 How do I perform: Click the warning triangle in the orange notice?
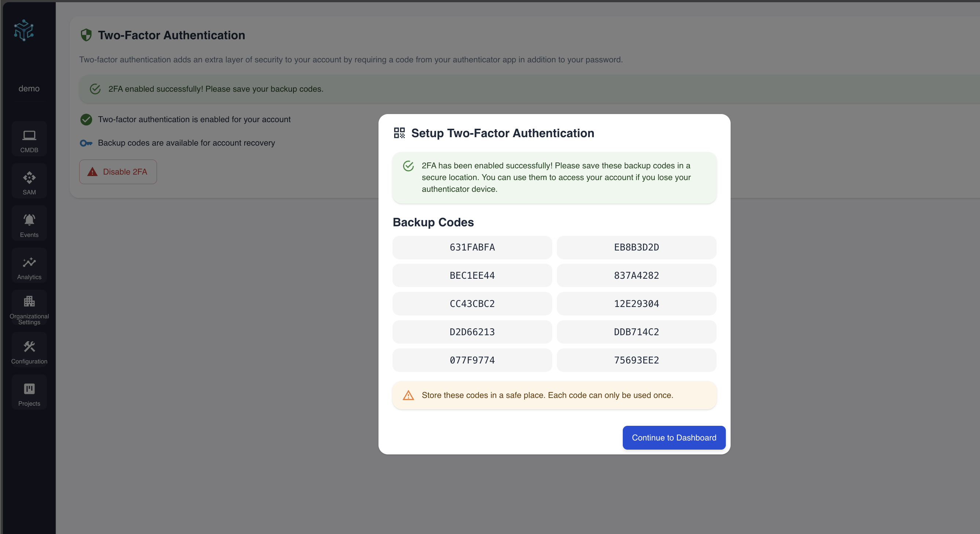[408, 395]
